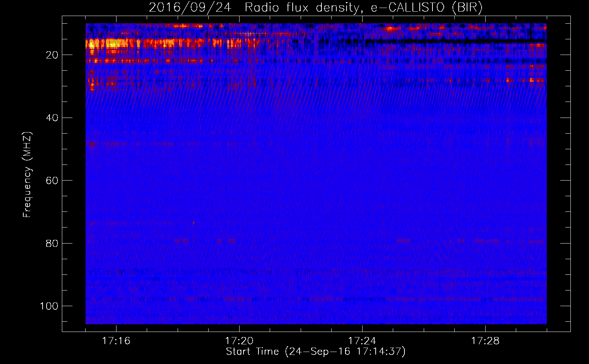Click the 'Start Time (24-Sep-16 17:14:37)' label

point(316,352)
